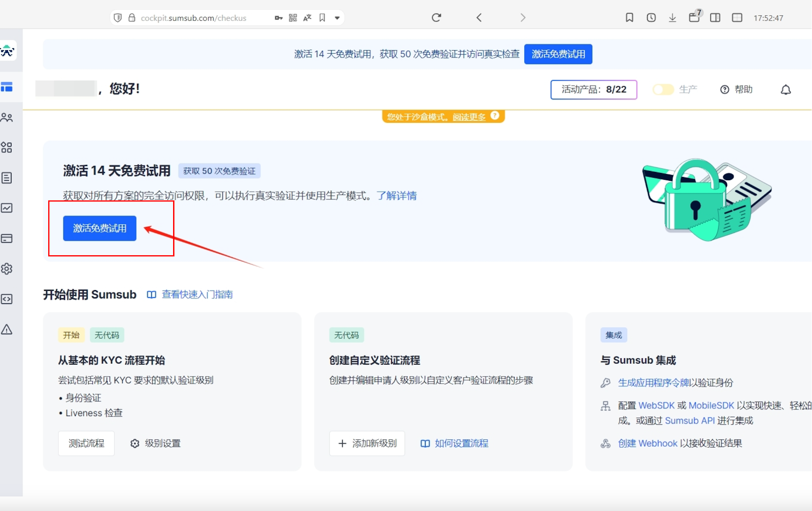812x511 pixels.
Task: Click the 创建 Webhook link
Action: pos(648,444)
